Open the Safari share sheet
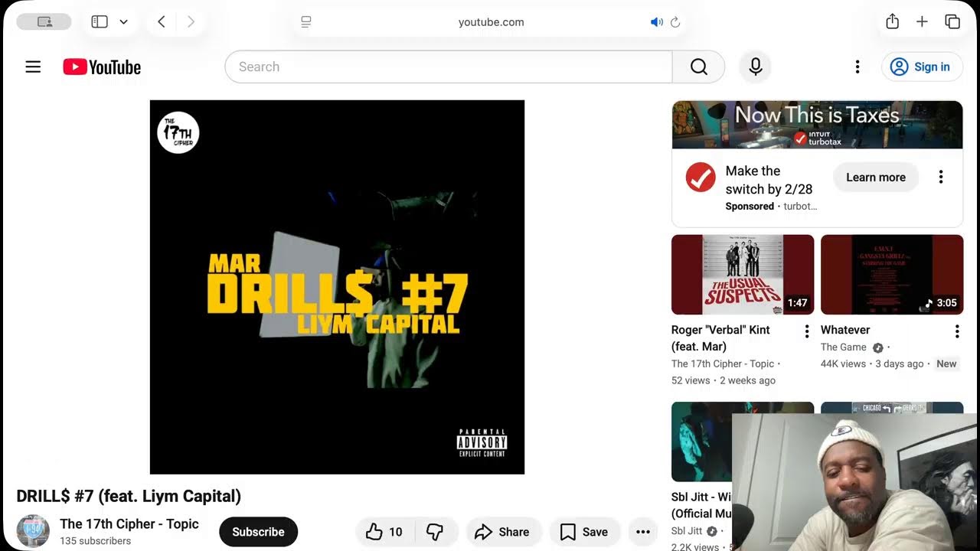980x551 pixels. coord(892,21)
